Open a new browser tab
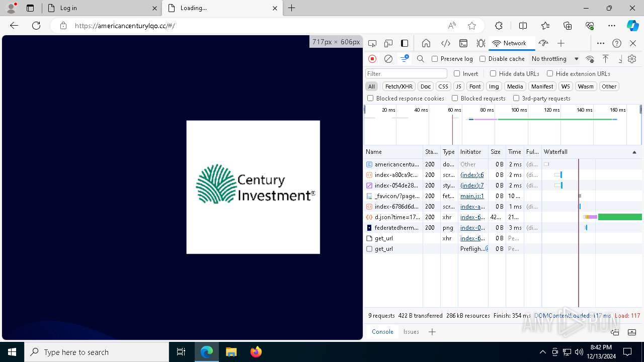This screenshot has height=362, width=644. (x=292, y=8)
